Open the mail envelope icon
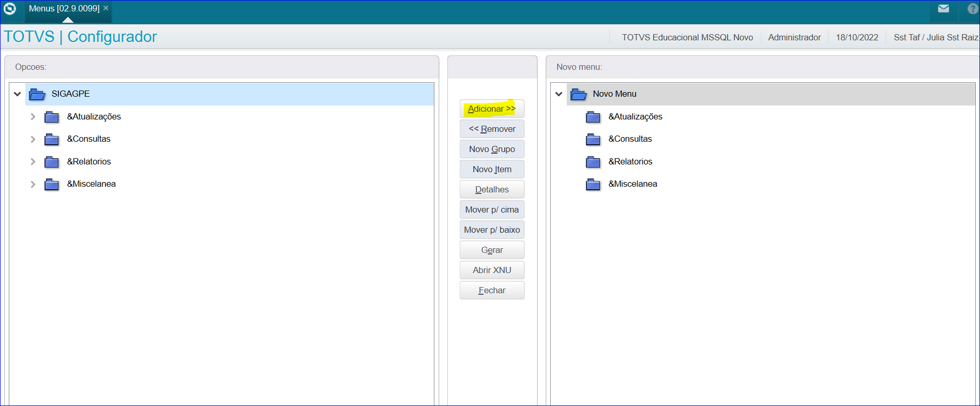The image size is (980, 406). pos(943,9)
